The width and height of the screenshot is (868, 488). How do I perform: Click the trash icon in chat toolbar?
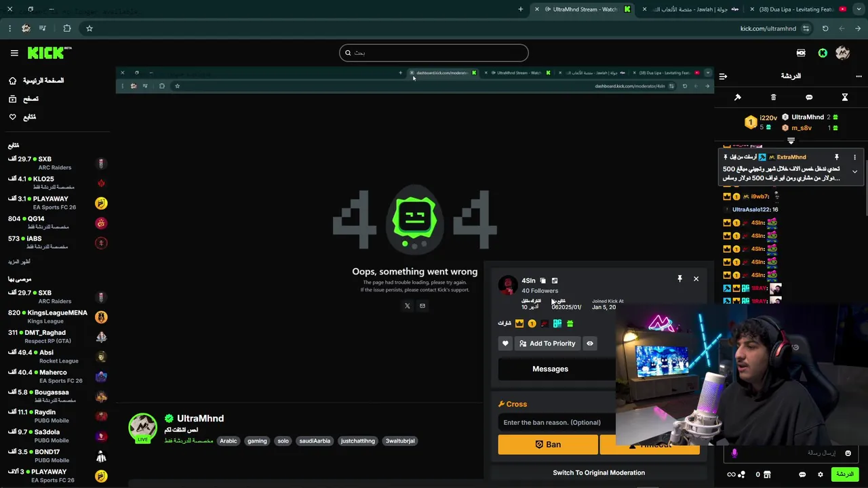[x=773, y=98]
